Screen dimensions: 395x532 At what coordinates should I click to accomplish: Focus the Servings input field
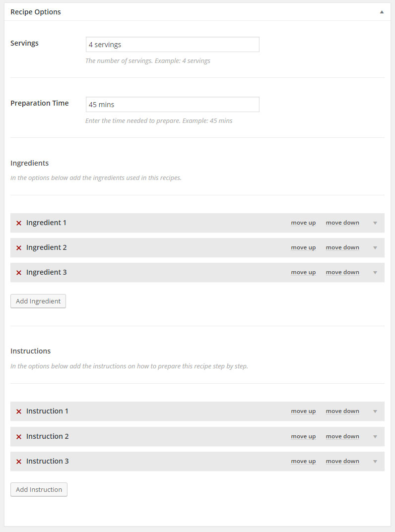[173, 45]
